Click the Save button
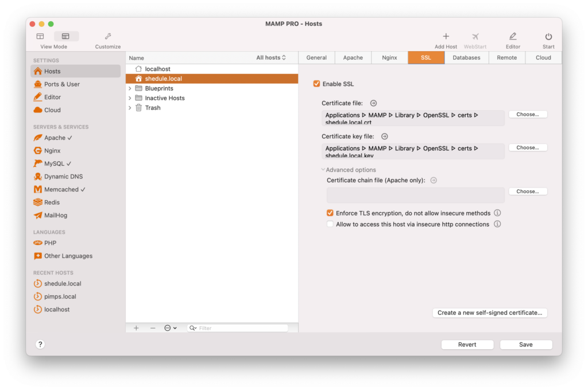588x390 pixels. (526, 345)
